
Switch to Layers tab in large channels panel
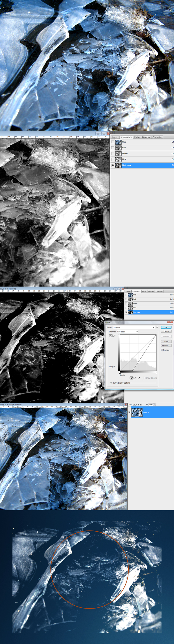click(115, 137)
